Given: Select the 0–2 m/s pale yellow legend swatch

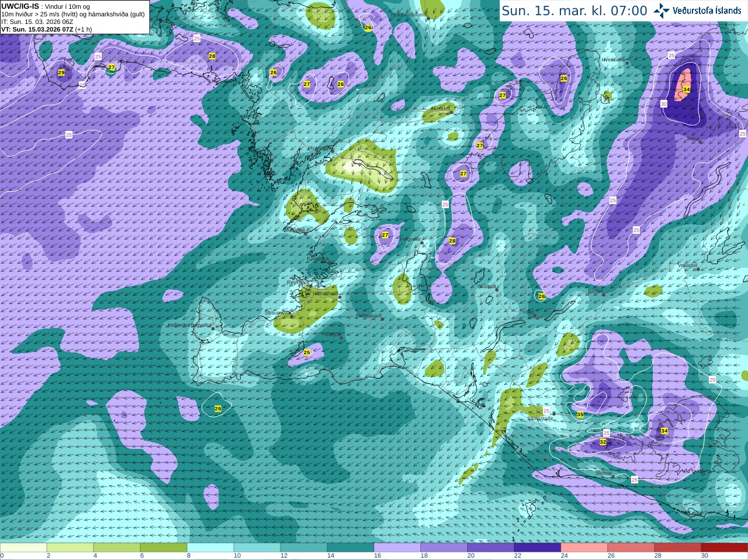Looking at the screenshot, I should click(23, 548).
